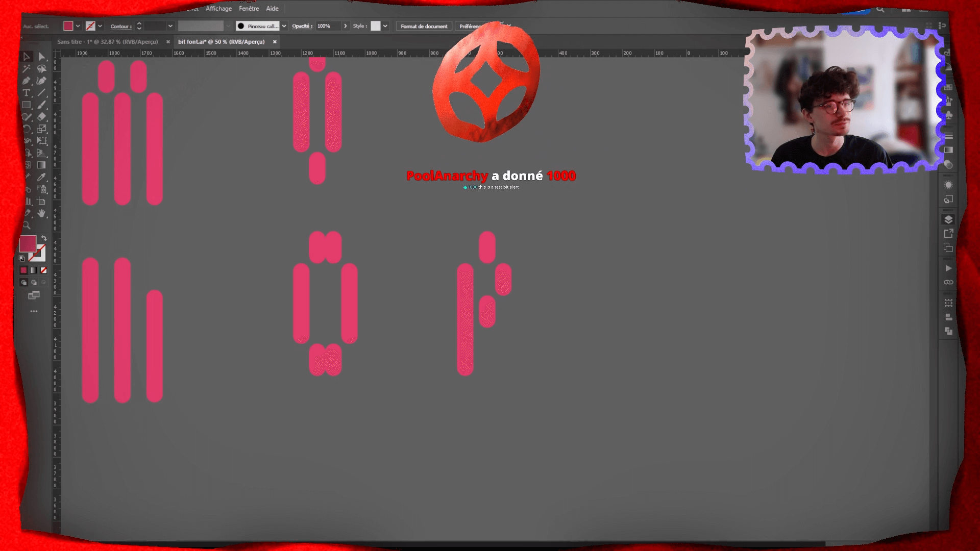The width and height of the screenshot is (980, 551).
Task: Open the Fenêtre menu
Action: [249, 9]
